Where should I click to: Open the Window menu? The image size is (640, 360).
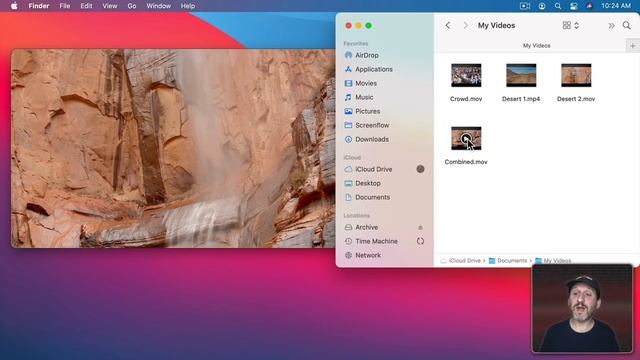coord(158,6)
